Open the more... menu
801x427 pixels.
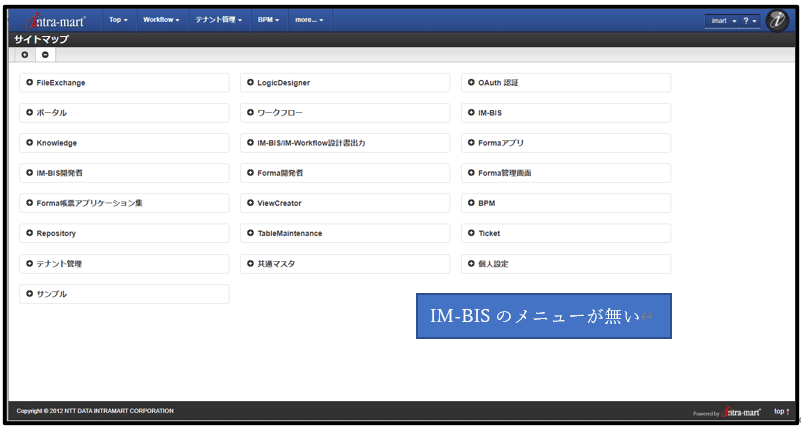[310, 20]
